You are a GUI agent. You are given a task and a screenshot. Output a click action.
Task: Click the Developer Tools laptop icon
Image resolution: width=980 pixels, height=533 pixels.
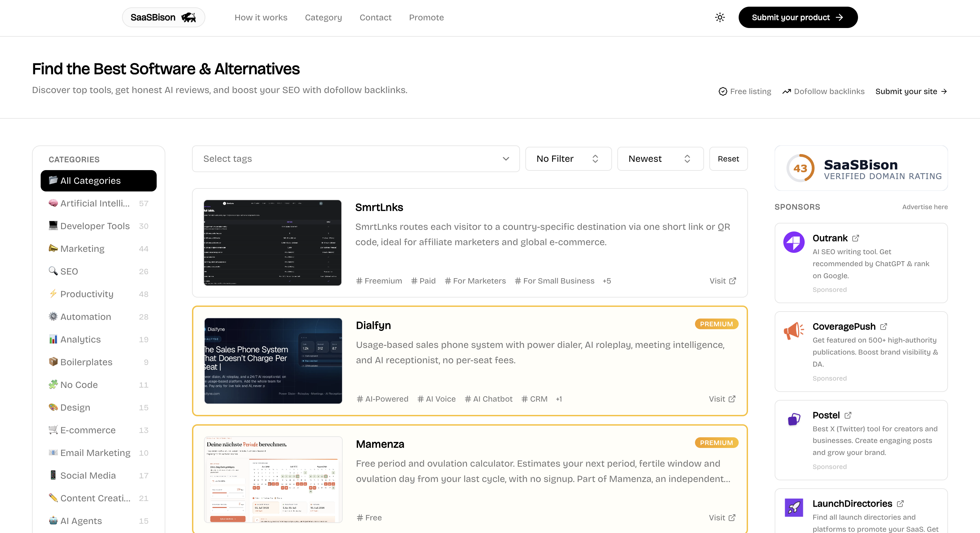click(x=53, y=226)
